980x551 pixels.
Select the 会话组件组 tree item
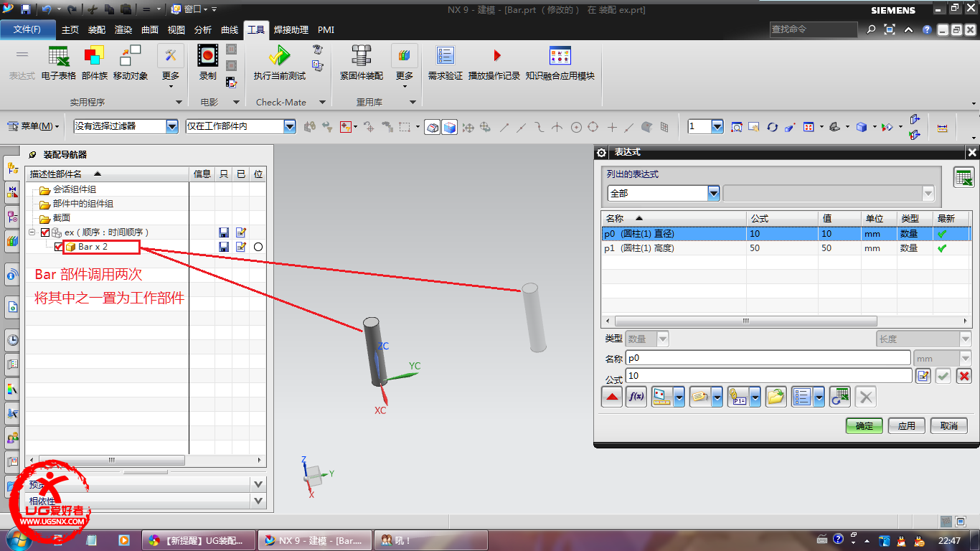pyautogui.click(x=74, y=190)
